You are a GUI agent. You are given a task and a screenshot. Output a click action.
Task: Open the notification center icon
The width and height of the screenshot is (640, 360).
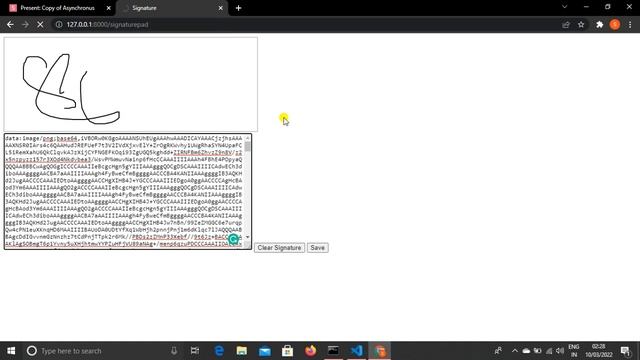[x=625, y=351]
